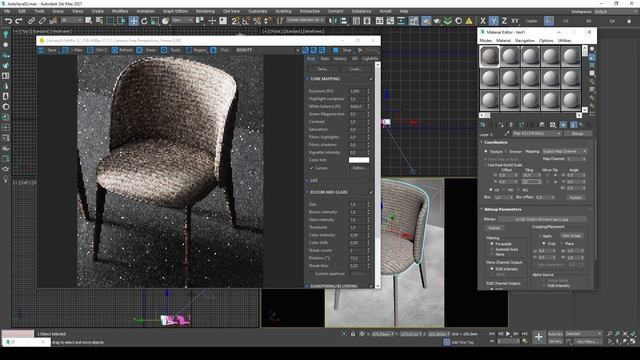640x360 pixels.
Task: Click the yellow warning triangle toolbar icon
Action: click(x=469, y=21)
